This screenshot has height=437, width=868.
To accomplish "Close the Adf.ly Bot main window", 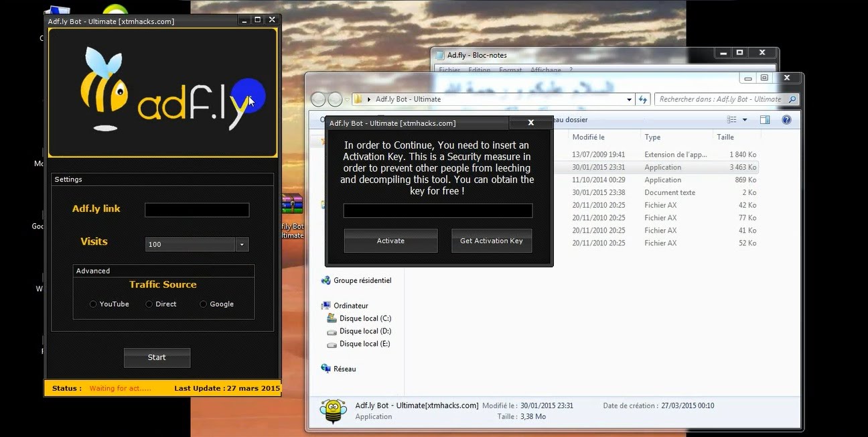I will click(271, 20).
